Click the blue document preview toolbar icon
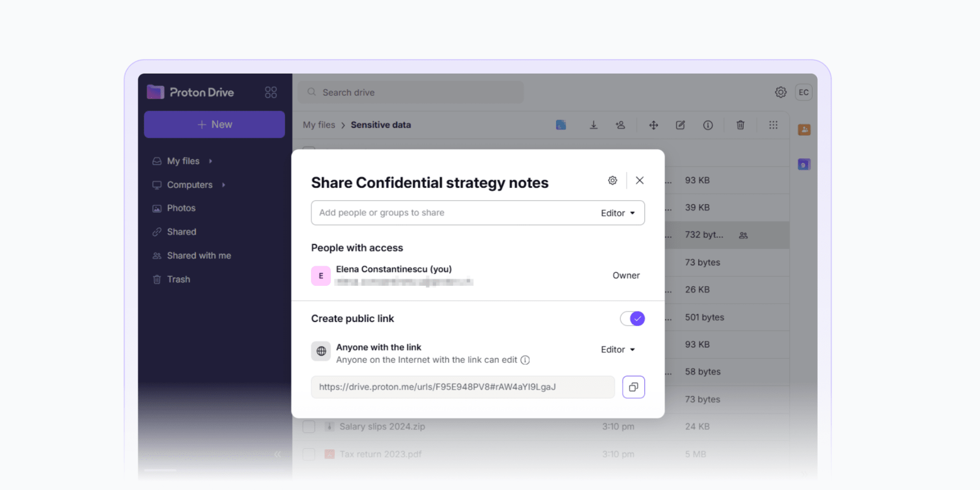 (x=561, y=125)
